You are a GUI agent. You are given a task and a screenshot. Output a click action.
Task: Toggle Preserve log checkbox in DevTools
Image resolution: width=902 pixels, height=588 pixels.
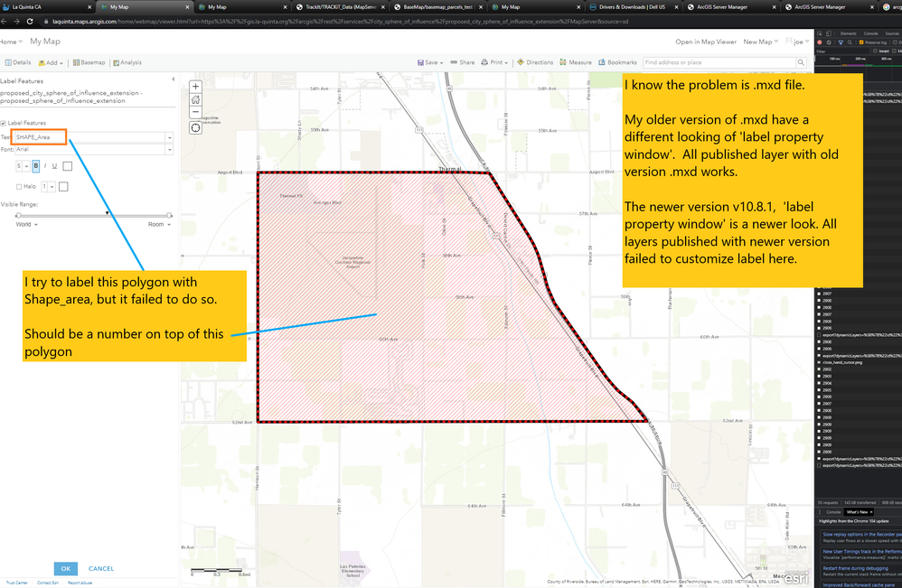(861, 42)
